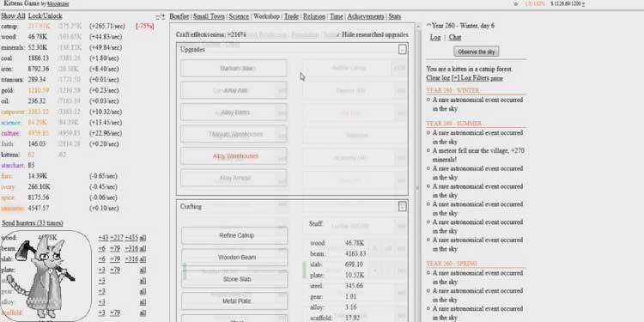Buy the Alloy Warehouses upgrade
Screen dimensions: 644x322
[234, 156]
